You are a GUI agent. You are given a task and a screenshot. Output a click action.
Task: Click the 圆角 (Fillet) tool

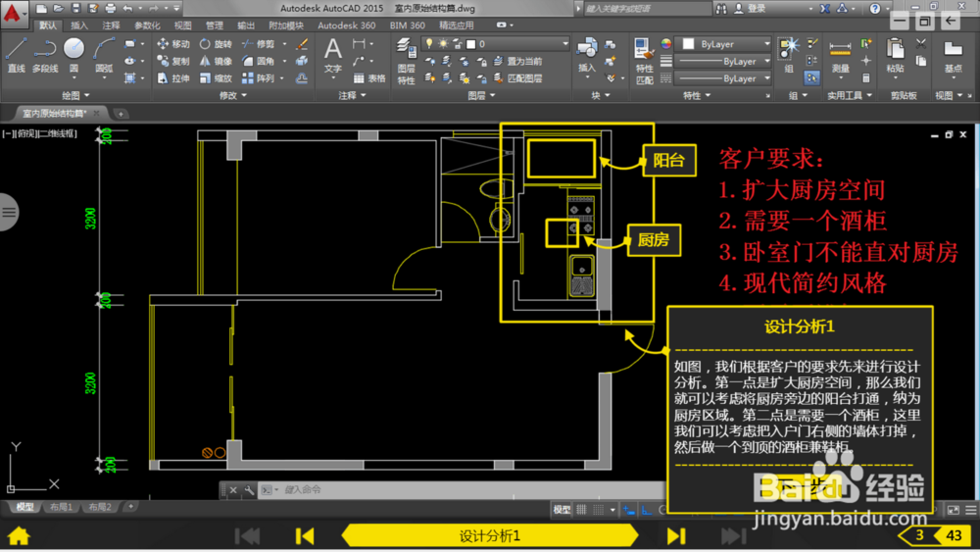click(x=258, y=61)
